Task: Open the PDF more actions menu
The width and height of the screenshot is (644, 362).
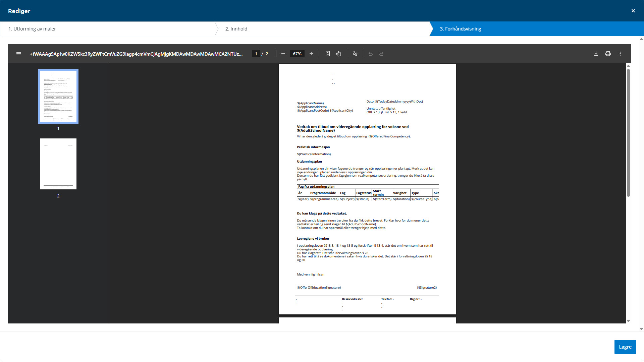Action: [620, 54]
